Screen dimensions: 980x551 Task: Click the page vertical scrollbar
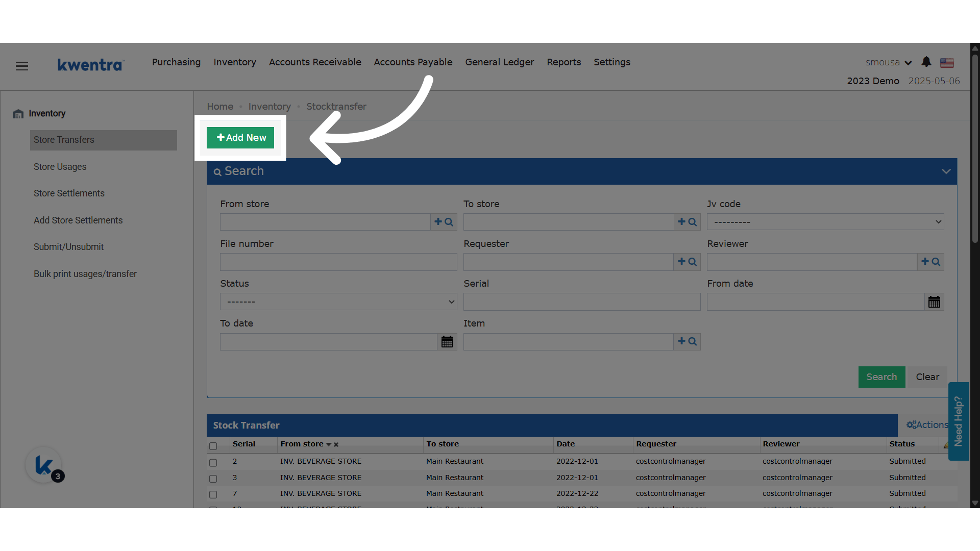975,148
